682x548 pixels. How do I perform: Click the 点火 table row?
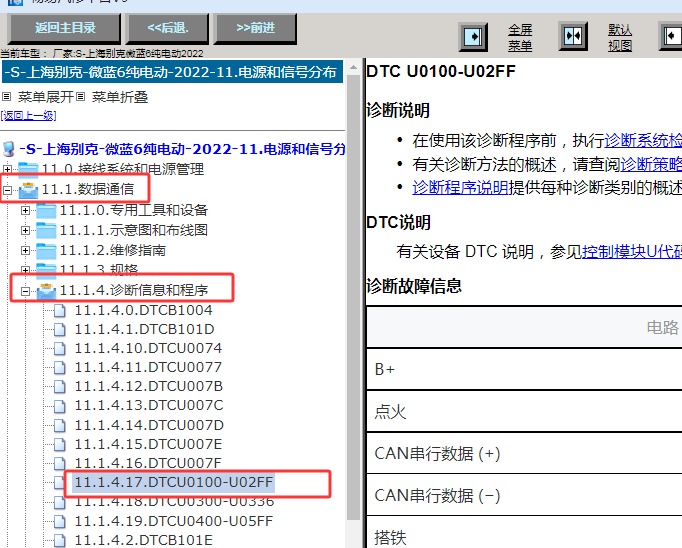524,411
